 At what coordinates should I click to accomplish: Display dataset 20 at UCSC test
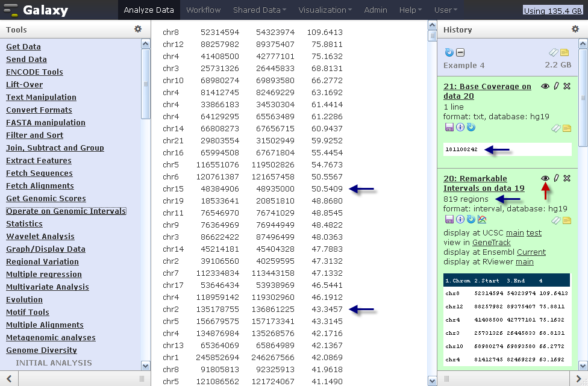click(x=534, y=232)
